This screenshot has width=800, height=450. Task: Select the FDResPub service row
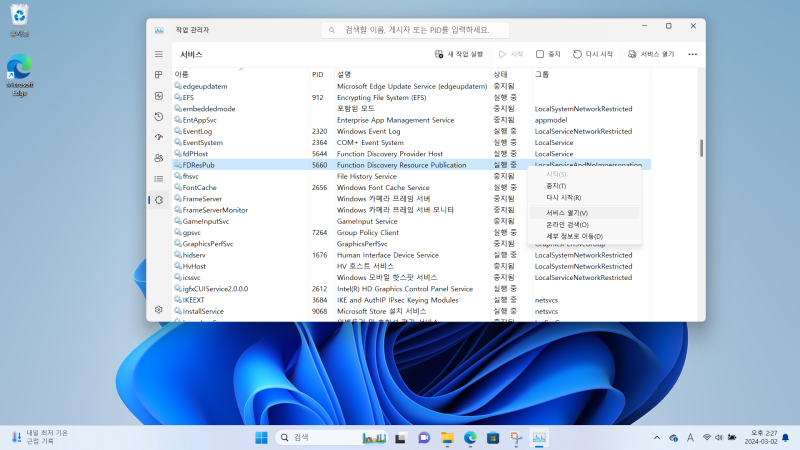click(x=411, y=165)
